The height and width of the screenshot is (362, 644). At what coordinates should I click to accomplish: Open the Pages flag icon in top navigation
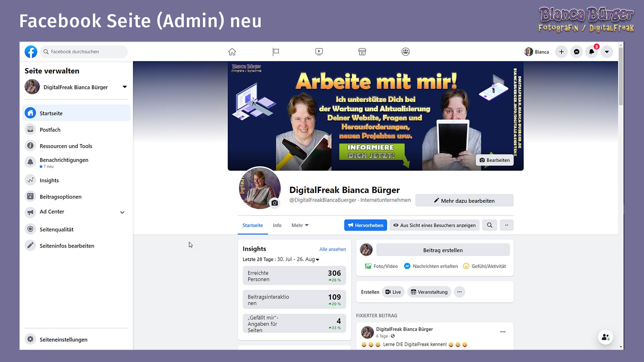pyautogui.click(x=275, y=52)
